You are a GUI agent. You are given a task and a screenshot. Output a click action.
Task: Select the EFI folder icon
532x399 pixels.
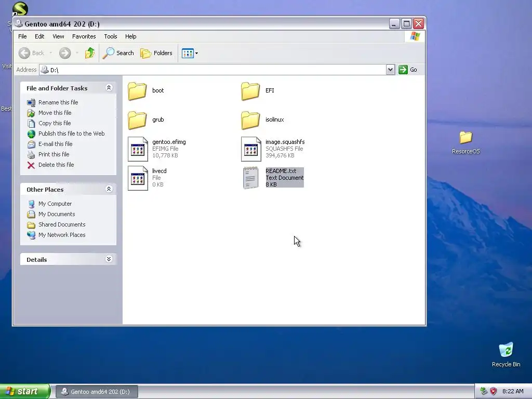tap(250, 90)
